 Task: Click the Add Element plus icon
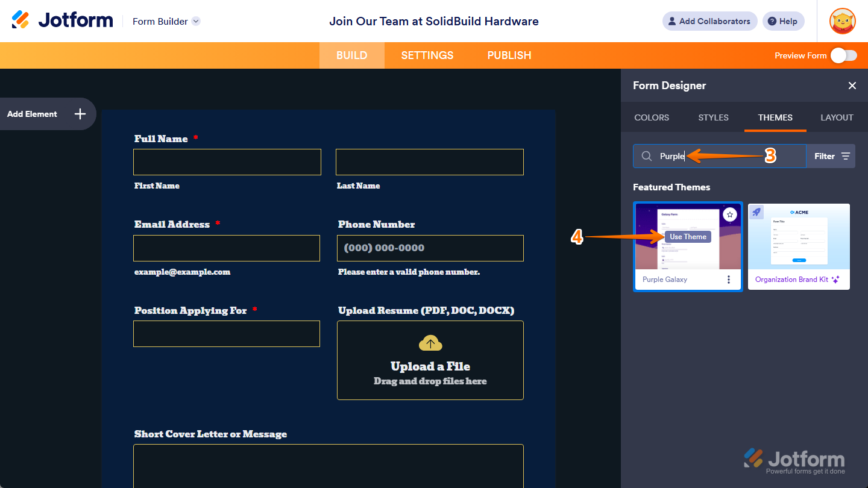(80, 114)
